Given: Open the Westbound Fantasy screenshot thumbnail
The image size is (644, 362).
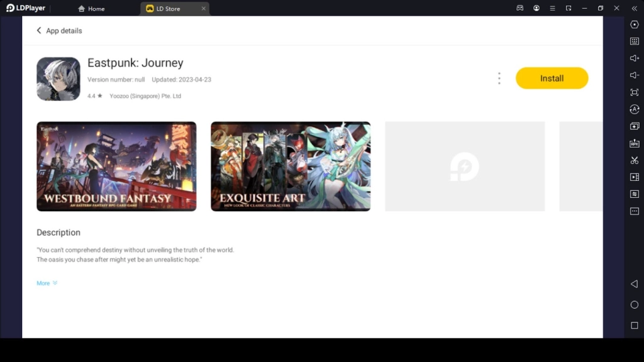Looking at the screenshot, I should point(116,166).
